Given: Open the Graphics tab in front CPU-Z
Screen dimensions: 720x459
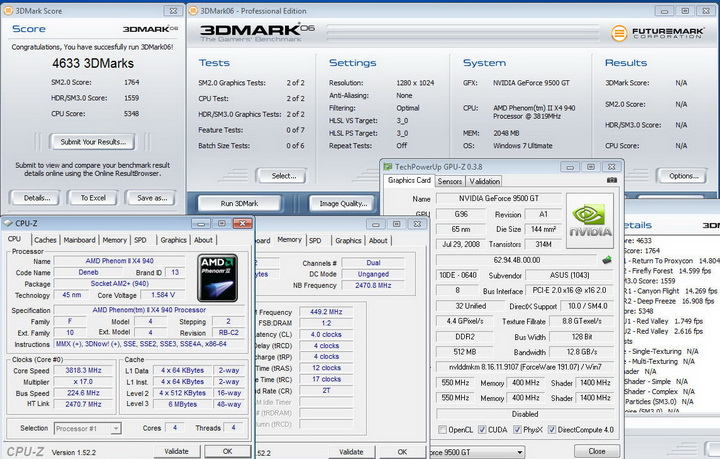Looking at the screenshot, I should (x=174, y=240).
